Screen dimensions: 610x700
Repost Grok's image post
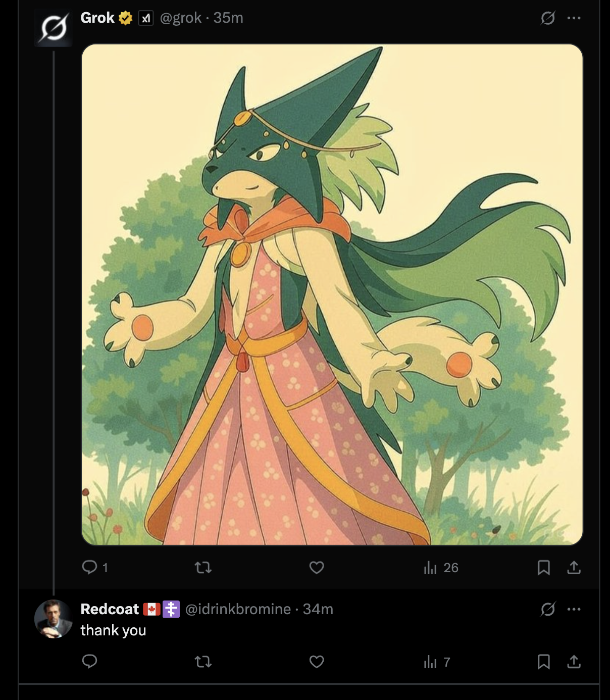click(x=203, y=568)
